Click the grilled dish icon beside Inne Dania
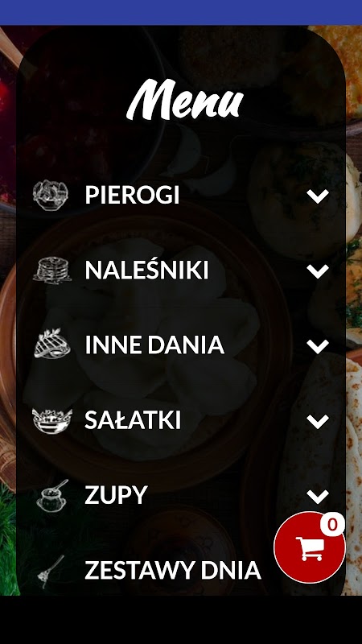Screen dimensions: 362x644 click(x=52, y=345)
